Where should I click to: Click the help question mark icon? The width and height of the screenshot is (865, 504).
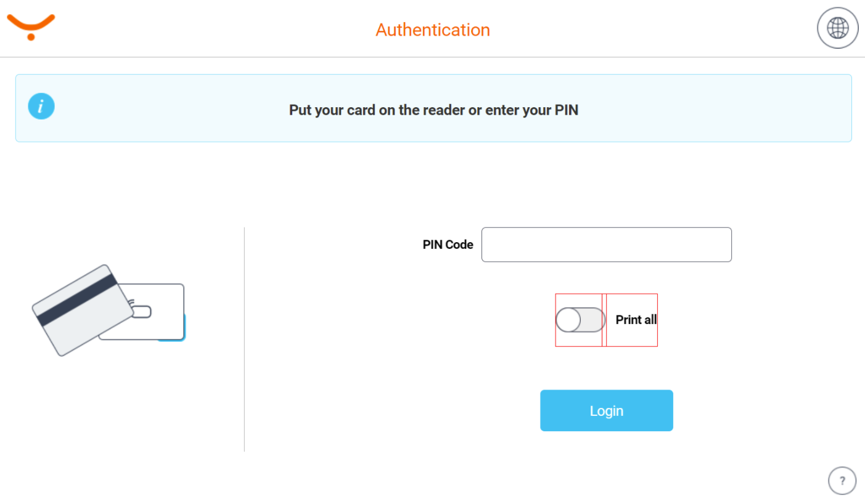pos(842,481)
